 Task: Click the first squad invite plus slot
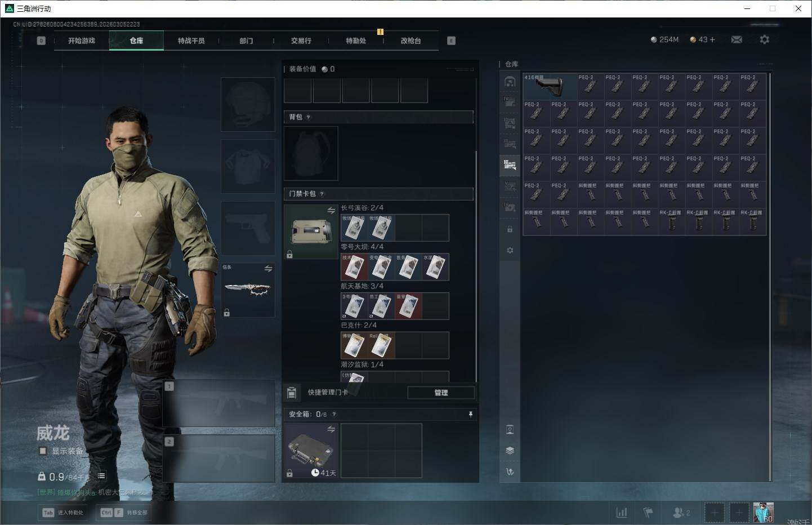[715, 513]
